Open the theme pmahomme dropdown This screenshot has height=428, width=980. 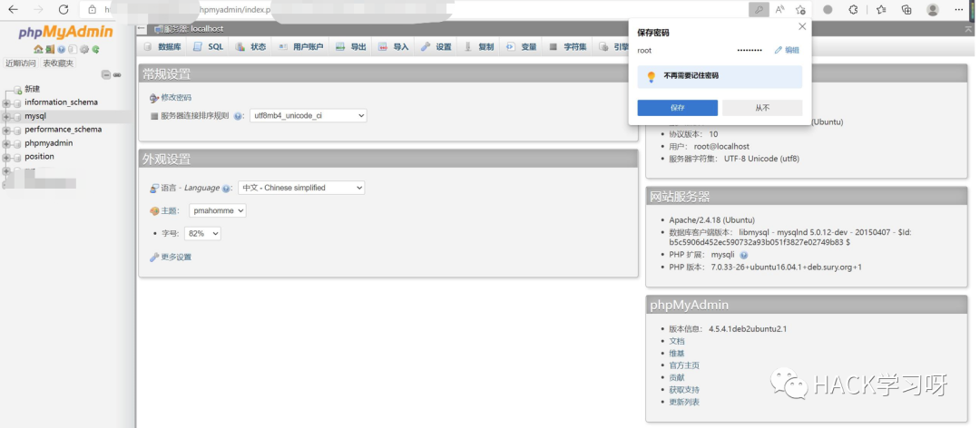[x=218, y=210]
